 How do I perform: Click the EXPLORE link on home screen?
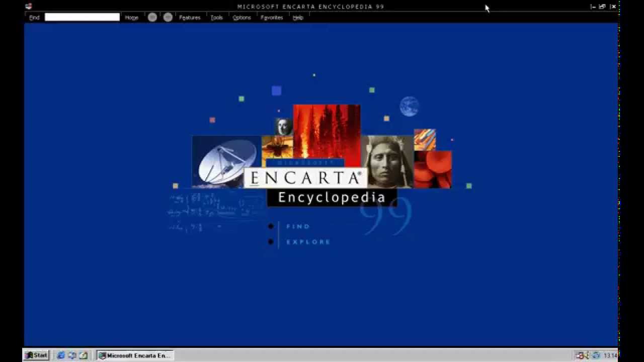coord(308,242)
